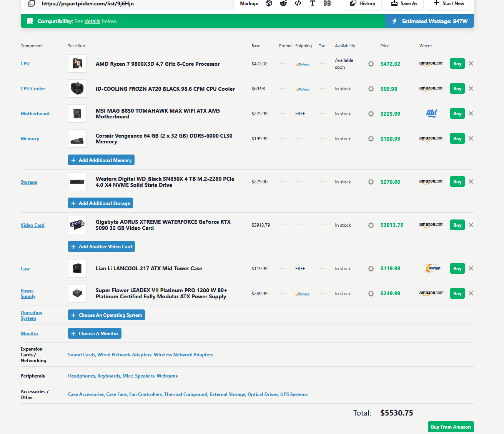Image resolution: width=504 pixels, height=434 pixels.
Task: Click the Estimated Wattage 847W indicator
Action: click(x=429, y=21)
